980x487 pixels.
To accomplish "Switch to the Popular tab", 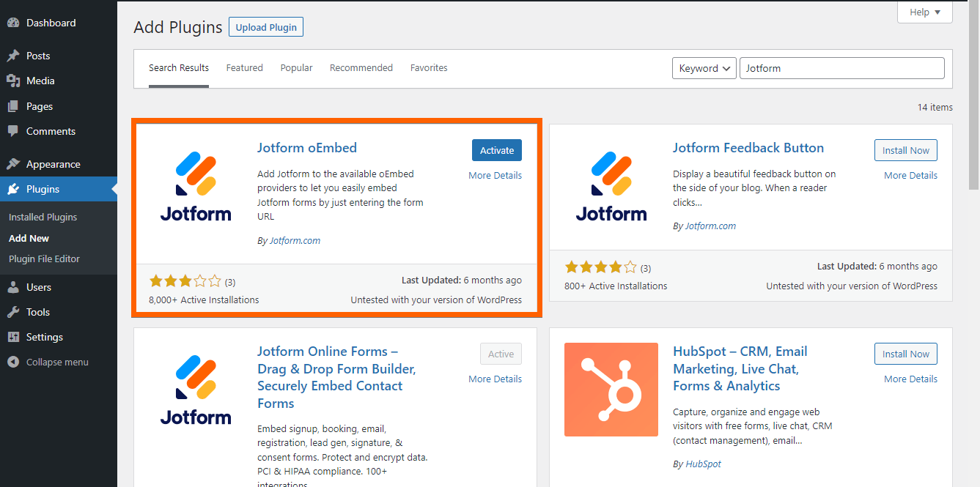I will tap(296, 68).
